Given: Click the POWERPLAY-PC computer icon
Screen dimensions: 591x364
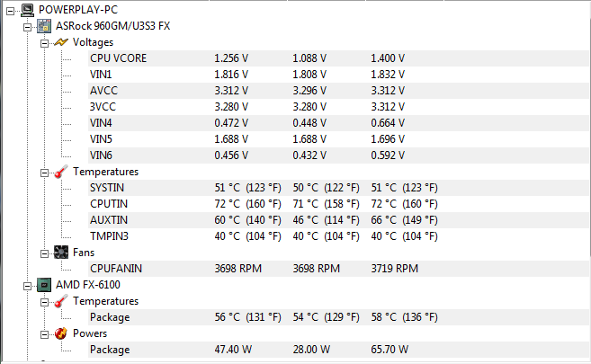Looking at the screenshot, I should click(28, 10).
